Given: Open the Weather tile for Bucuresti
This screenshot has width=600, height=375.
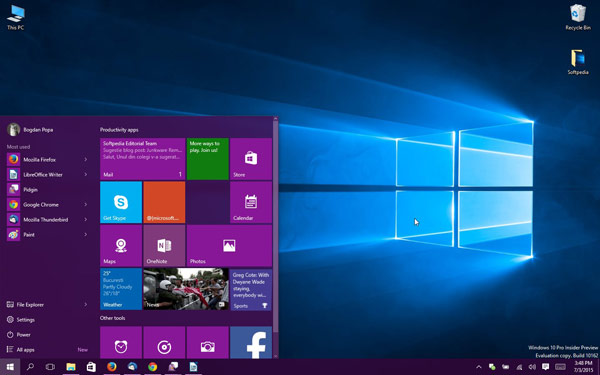Looking at the screenshot, I should point(121,289).
